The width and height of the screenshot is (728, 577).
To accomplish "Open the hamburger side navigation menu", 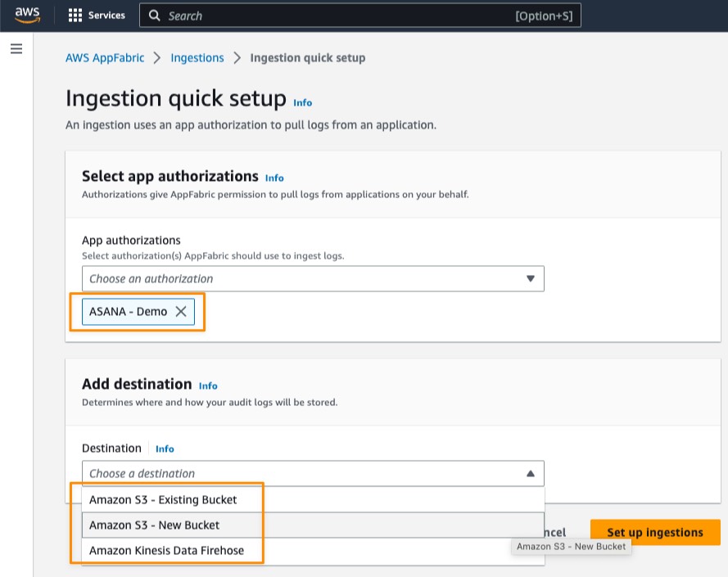I will [x=16, y=49].
